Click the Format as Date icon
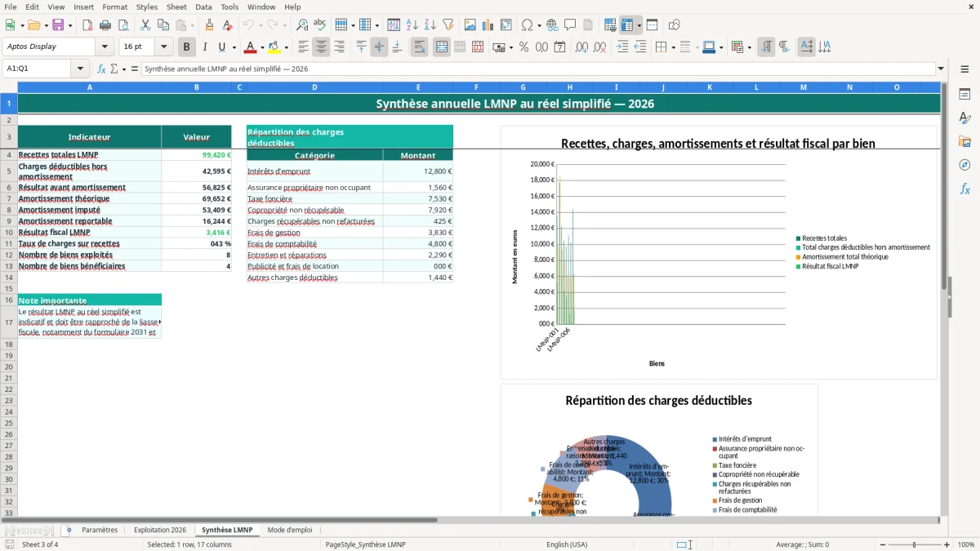Screen dimensions: 980x551 (x=559, y=47)
